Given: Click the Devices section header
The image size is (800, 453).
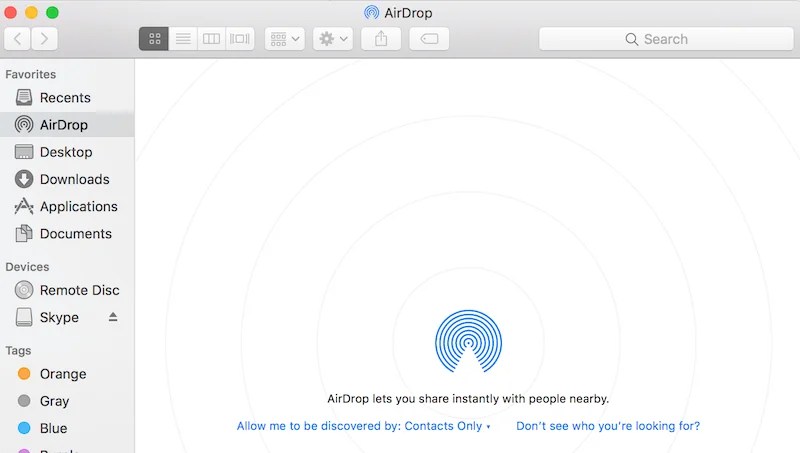Looking at the screenshot, I should 27,267.
